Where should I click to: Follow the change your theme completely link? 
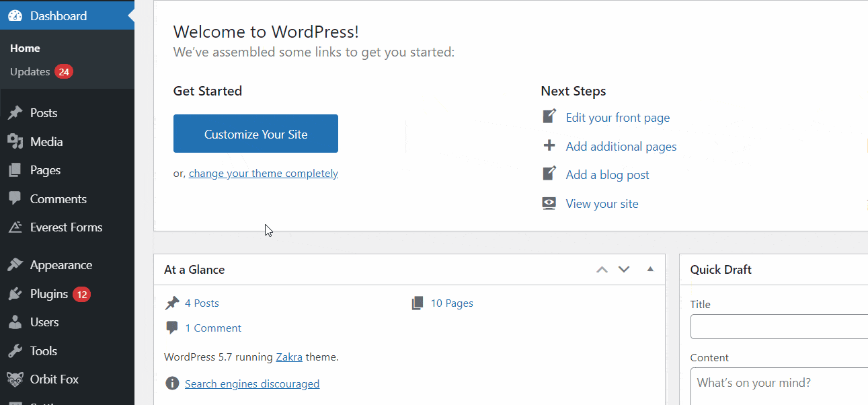(x=264, y=174)
